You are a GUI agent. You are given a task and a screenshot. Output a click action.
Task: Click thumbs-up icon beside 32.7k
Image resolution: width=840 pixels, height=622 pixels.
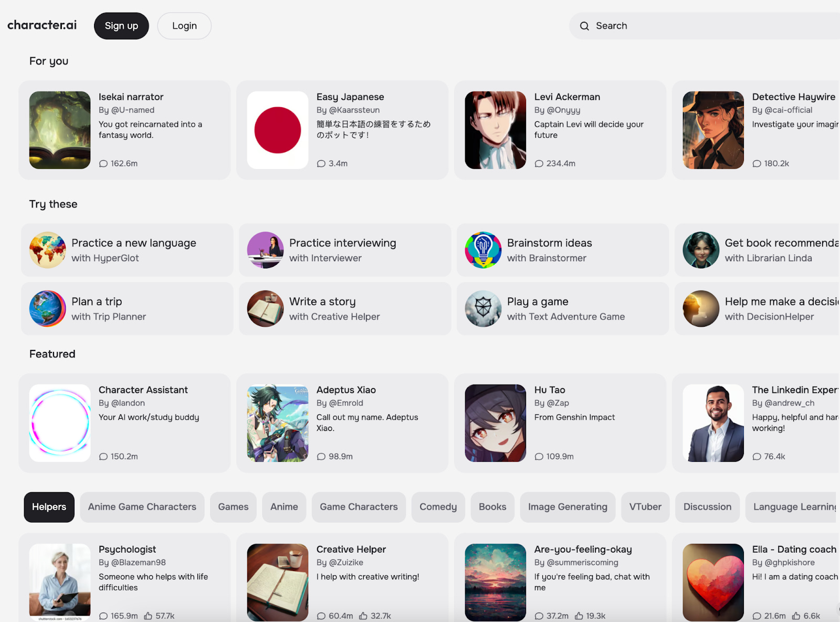point(363,616)
